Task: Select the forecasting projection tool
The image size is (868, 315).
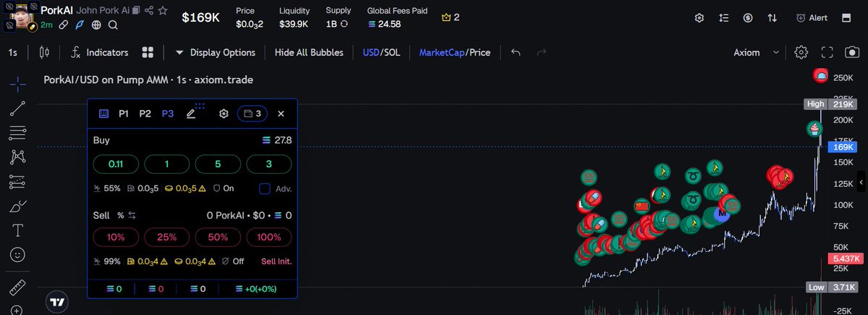Action: [18, 181]
